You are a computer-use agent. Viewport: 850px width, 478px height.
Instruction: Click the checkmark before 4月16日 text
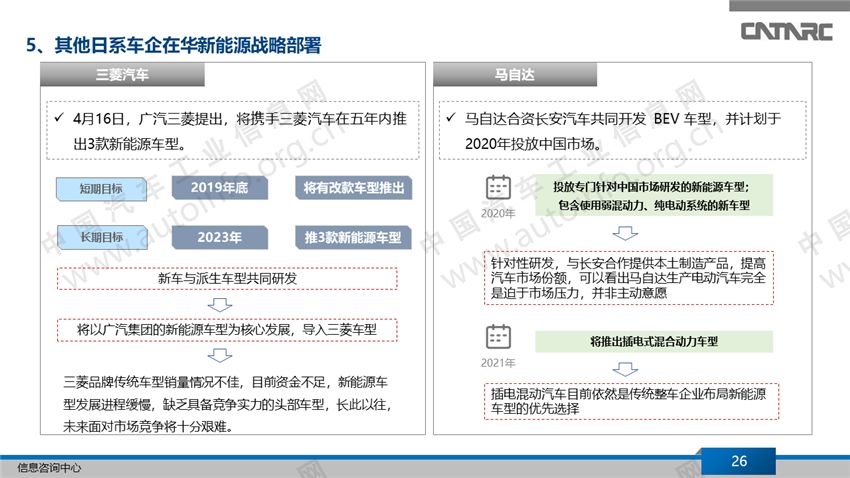pos(59,117)
